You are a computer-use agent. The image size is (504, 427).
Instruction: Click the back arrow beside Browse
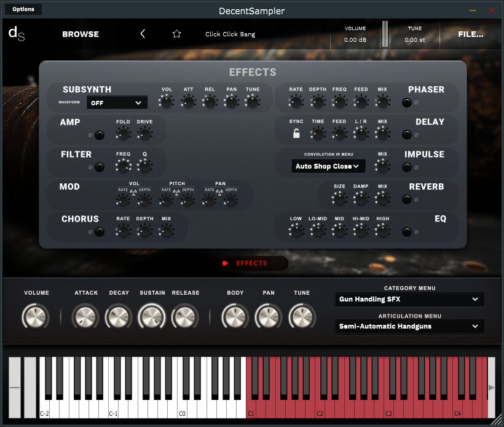[143, 34]
